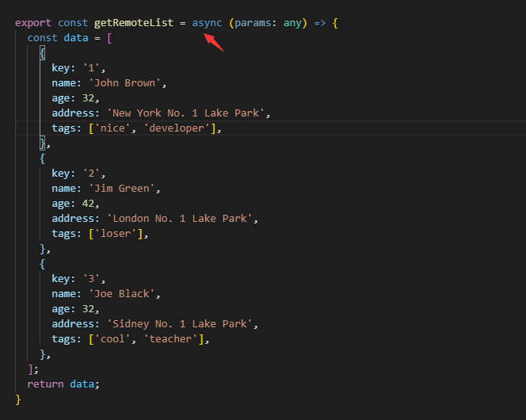Click the params parameter name
Image resolution: width=526 pixels, height=420 pixels.
(x=253, y=23)
